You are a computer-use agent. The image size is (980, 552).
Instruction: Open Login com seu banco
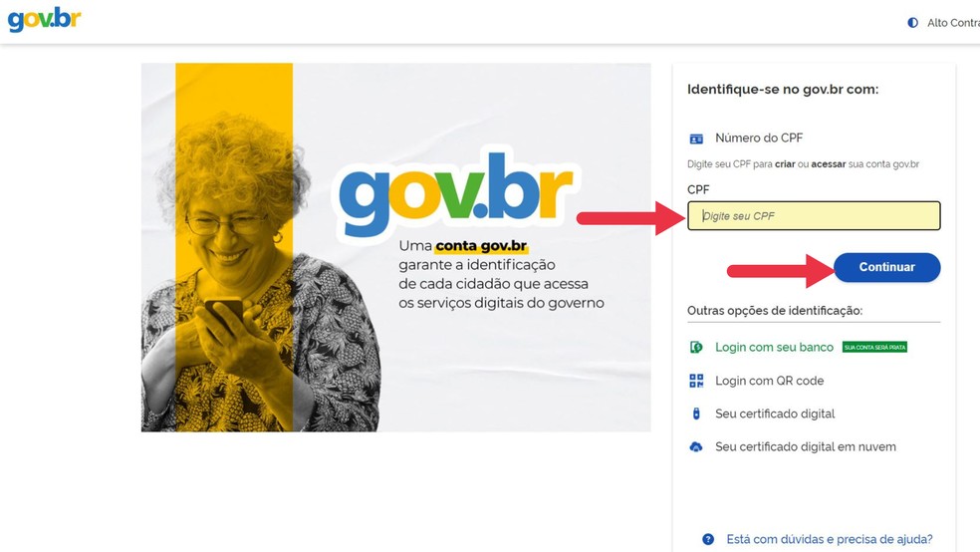[774, 347]
